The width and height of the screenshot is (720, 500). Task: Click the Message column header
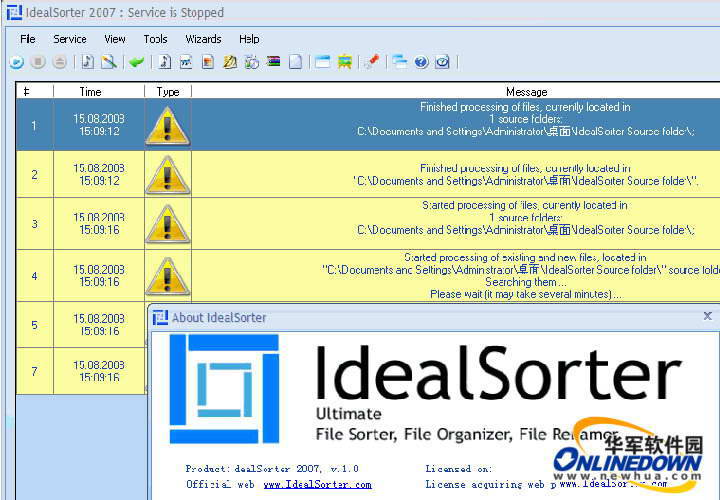tap(527, 91)
